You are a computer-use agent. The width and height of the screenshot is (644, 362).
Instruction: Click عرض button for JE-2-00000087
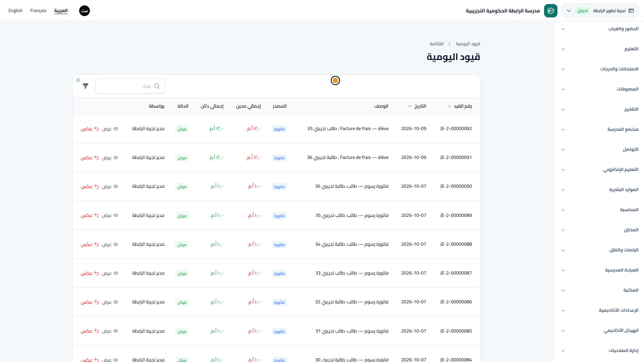(110, 273)
